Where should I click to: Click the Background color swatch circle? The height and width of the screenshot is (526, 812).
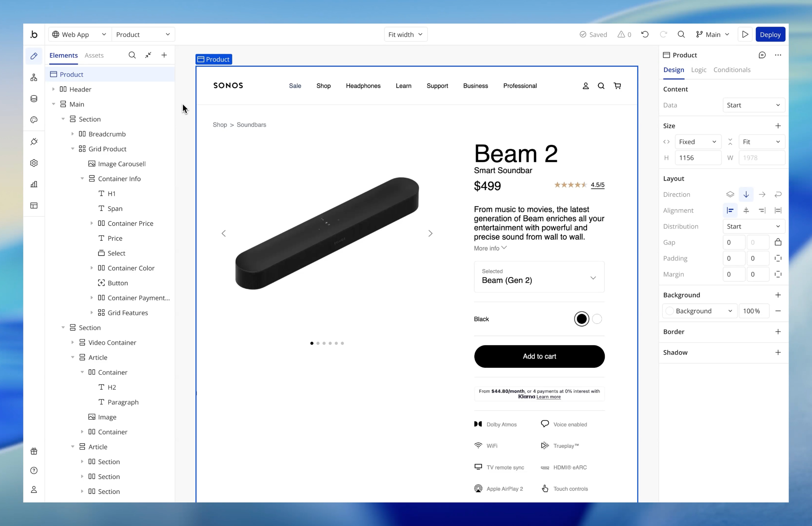(669, 311)
